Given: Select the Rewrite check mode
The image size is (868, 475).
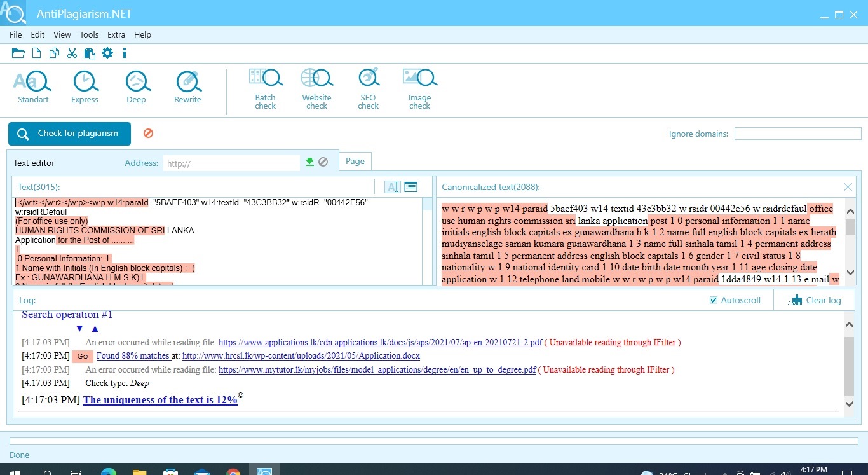Looking at the screenshot, I should point(187,86).
